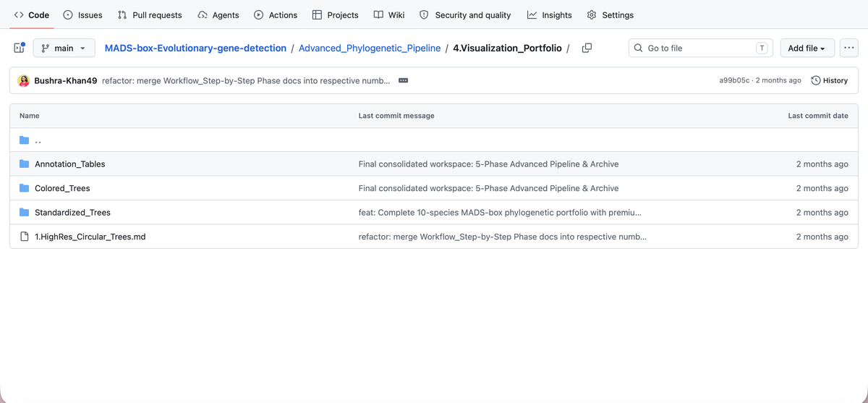868x403 pixels.
Task: Open the latest refactor commit message
Action: tap(246, 80)
